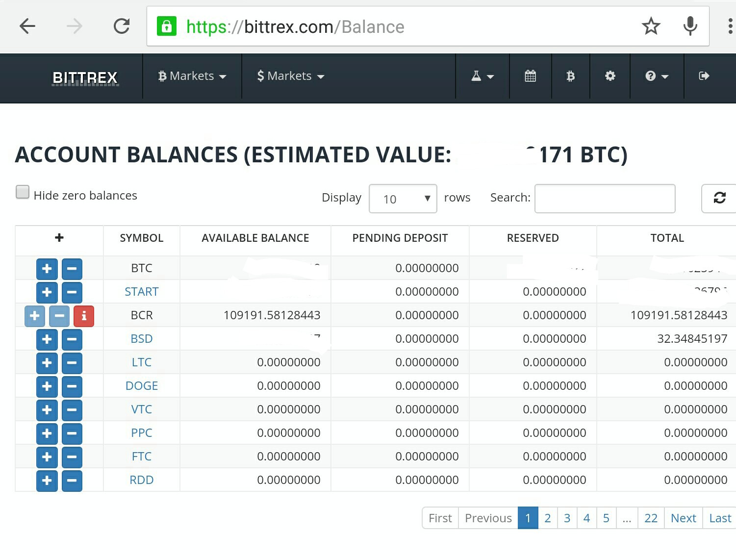736x560 pixels.
Task: Click the Last pagination button
Action: (720, 518)
